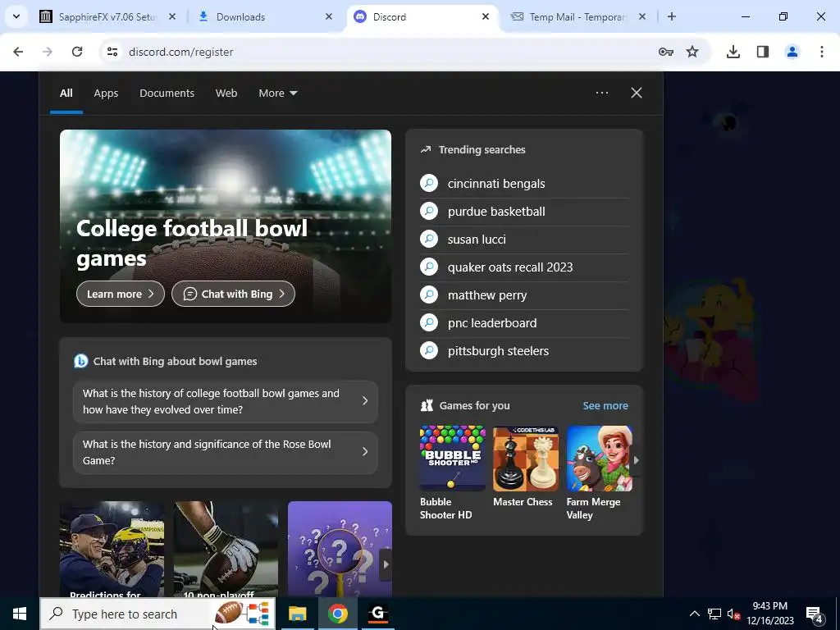Select the Apps search filter tab
This screenshot has width=840, height=630.
106,94
